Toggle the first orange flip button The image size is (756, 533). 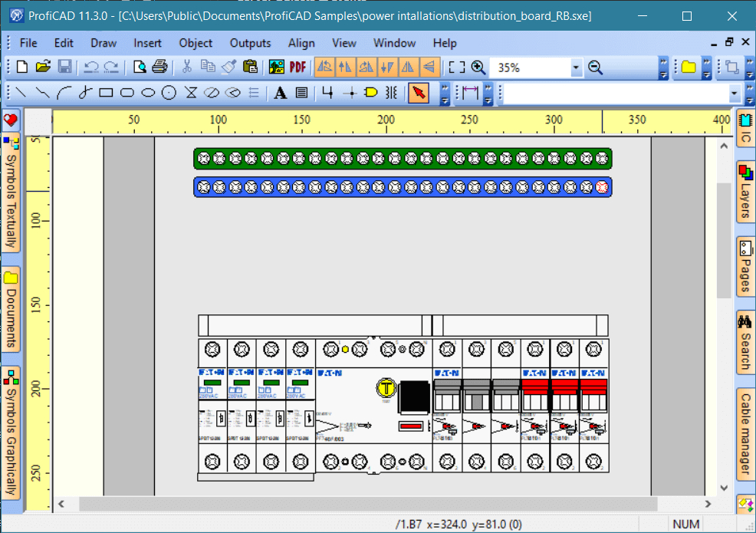(x=324, y=67)
